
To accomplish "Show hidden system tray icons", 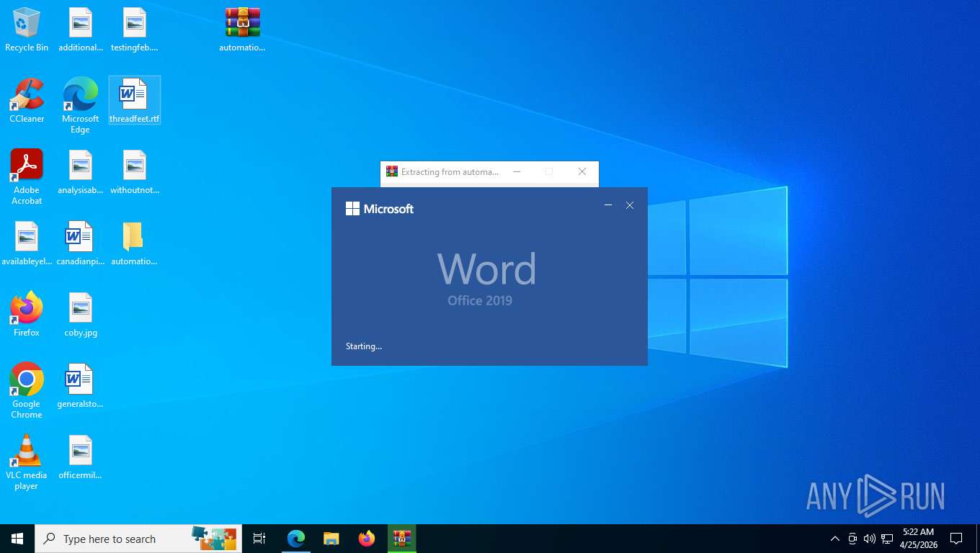I will coord(835,539).
